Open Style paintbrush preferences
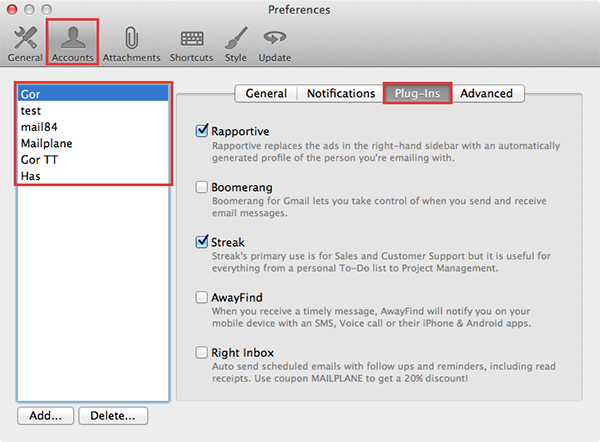Viewport: 600px width, 442px height. (236, 43)
